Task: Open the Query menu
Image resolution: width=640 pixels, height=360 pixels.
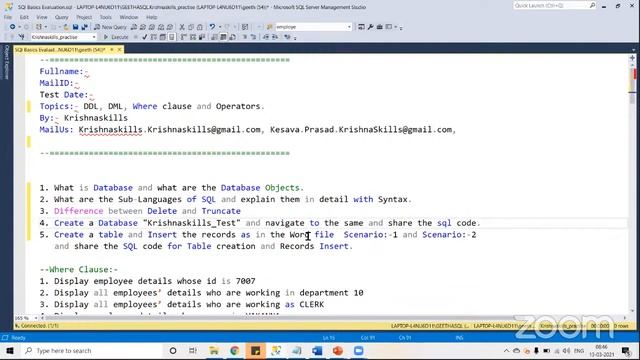Action: [x=62, y=17]
